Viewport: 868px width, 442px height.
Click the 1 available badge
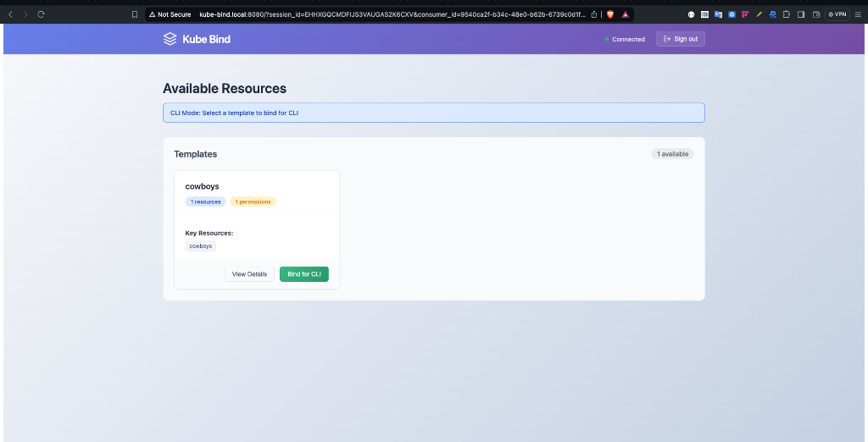[672, 154]
